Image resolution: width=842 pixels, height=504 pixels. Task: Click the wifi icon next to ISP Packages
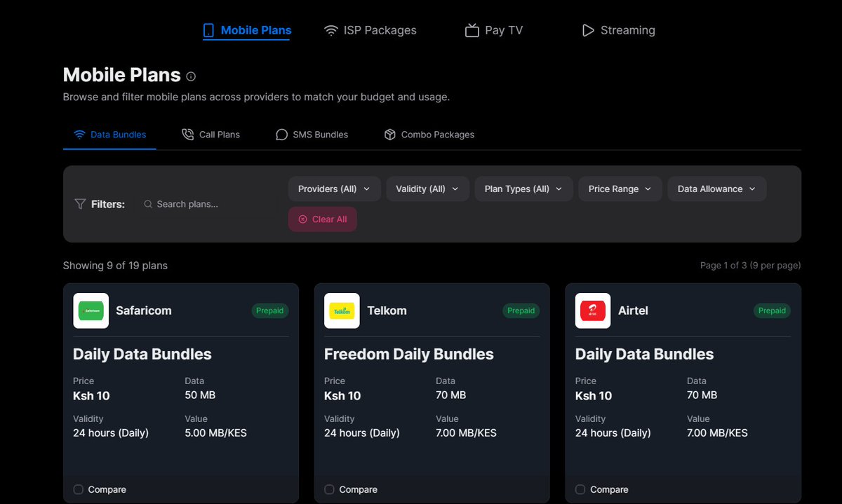pyautogui.click(x=331, y=30)
